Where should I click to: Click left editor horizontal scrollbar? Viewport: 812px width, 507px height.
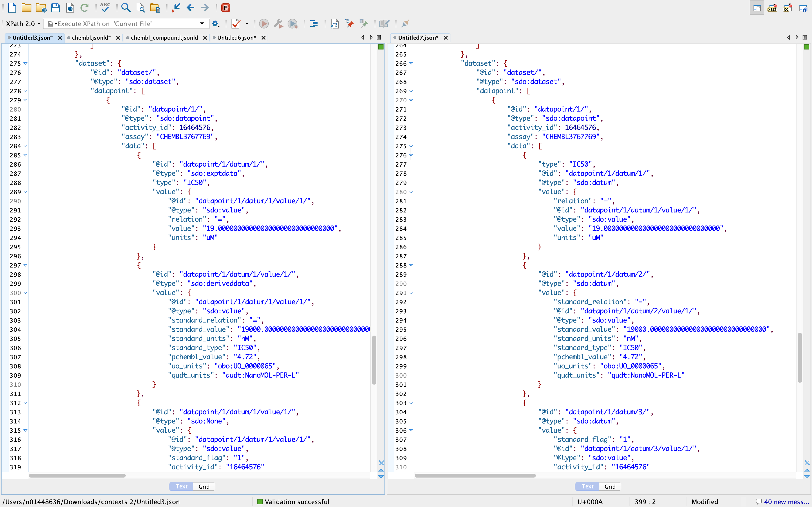click(77, 475)
